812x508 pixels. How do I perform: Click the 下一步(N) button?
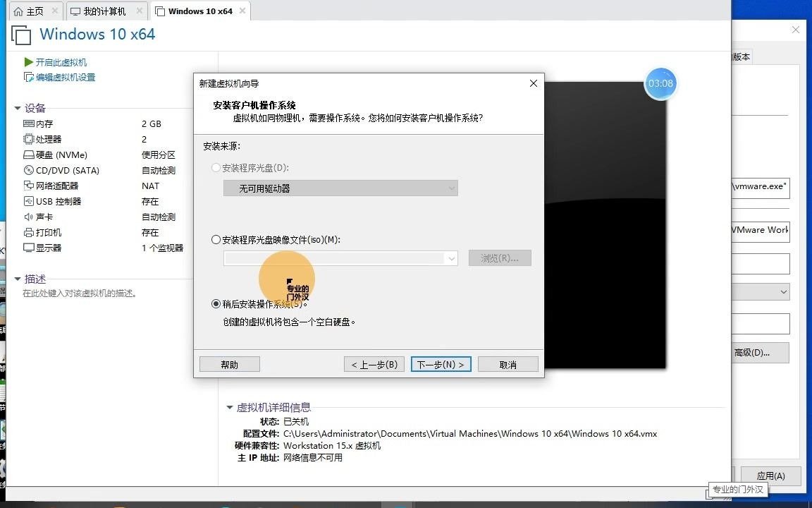click(441, 364)
